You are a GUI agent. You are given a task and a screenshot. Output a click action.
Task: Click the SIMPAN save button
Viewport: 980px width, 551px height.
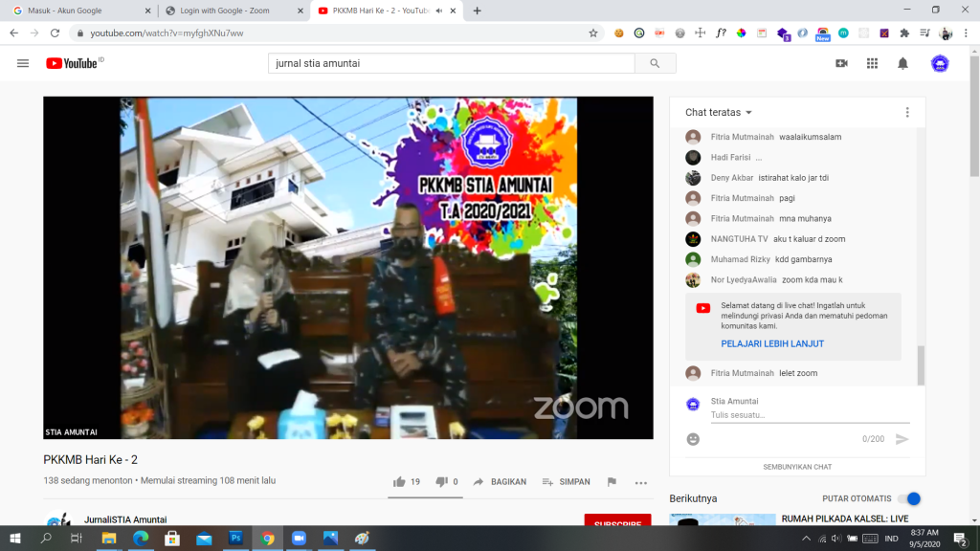coord(567,482)
